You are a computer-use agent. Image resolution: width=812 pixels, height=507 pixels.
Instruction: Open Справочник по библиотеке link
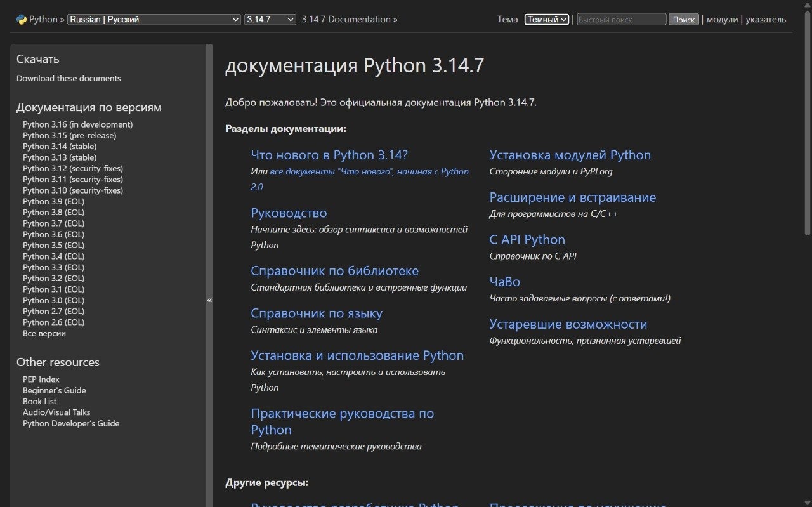tap(335, 271)
